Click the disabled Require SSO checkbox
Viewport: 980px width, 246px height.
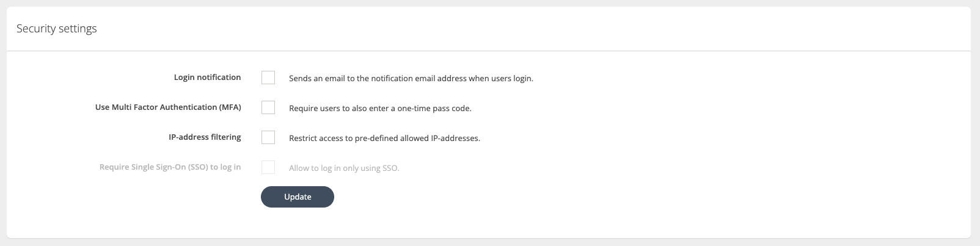click(268, 167)
